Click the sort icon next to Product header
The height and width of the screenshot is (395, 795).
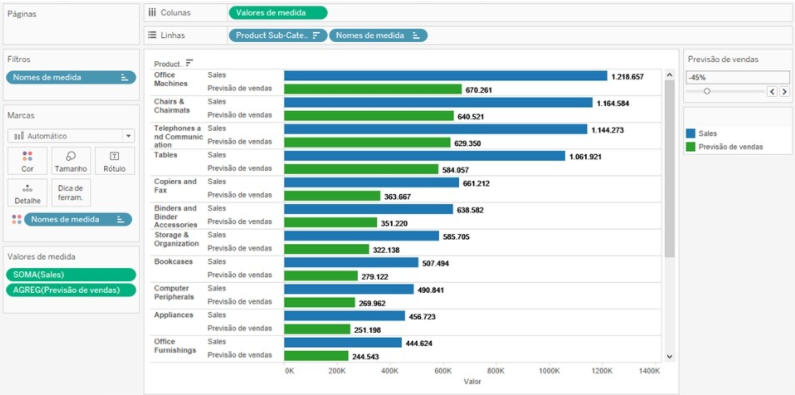(x=189, y=63)
